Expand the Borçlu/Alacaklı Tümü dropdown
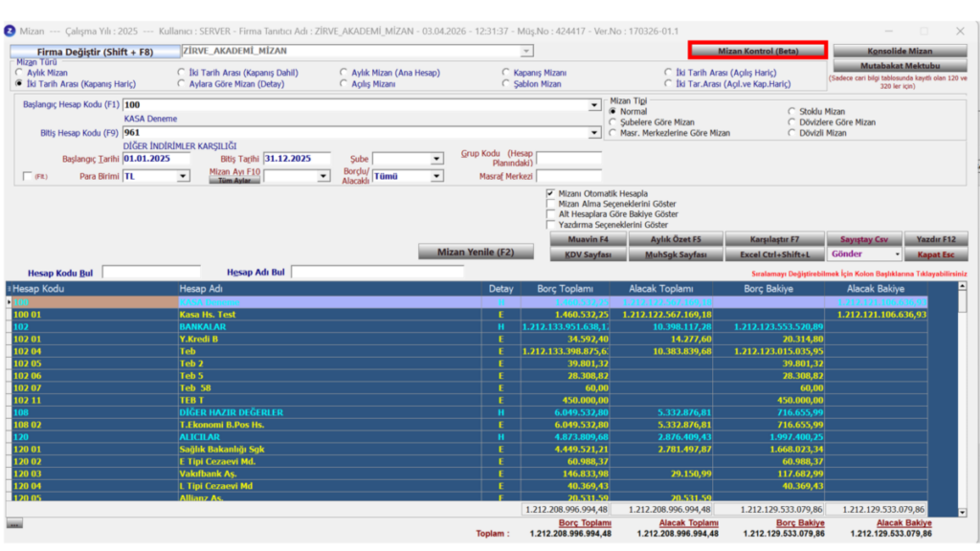Screen dimensions: 980x551 tap(436, 176)
